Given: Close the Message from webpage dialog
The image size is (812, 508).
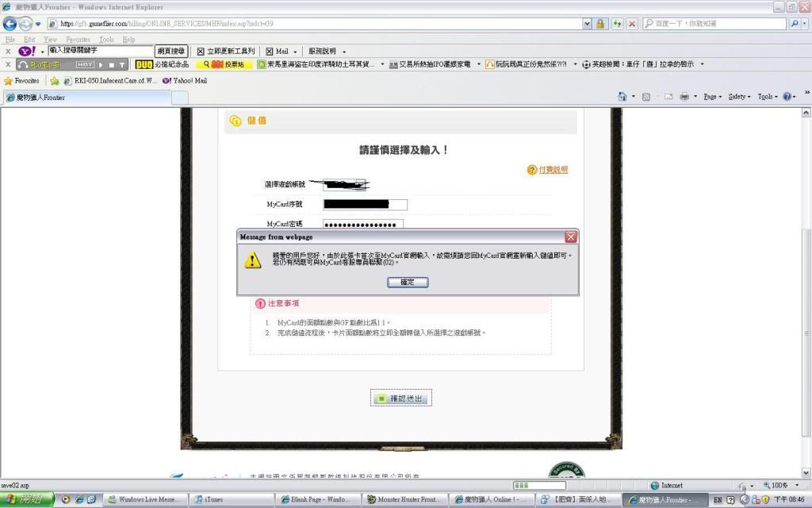Looking at the screenshot, I should pos(571,237).
